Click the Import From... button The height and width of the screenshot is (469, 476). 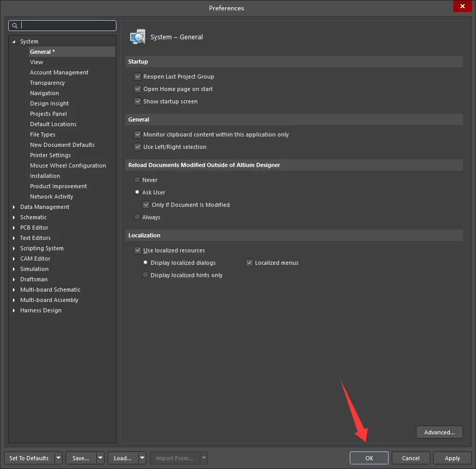pos(174,458)
